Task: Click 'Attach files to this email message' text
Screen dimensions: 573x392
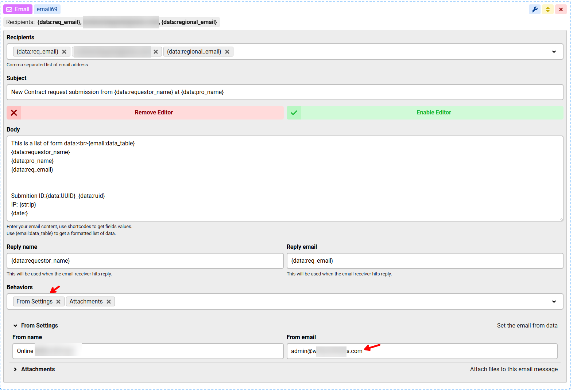Action: click(x=514, y=369)
